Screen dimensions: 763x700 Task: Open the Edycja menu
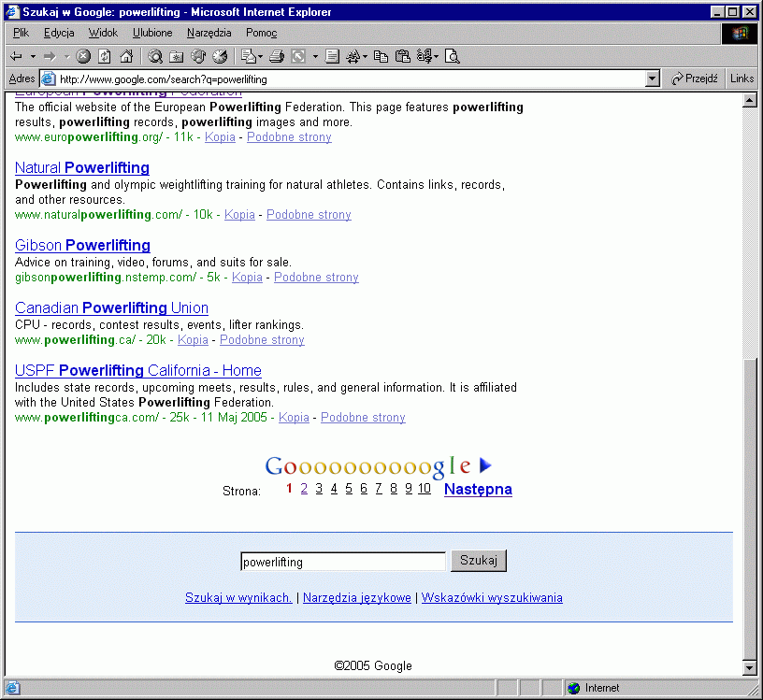[x=59, y=33]
